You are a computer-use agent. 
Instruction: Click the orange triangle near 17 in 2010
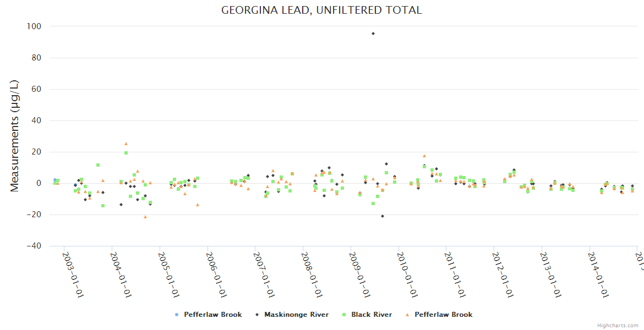click(424, 156)
